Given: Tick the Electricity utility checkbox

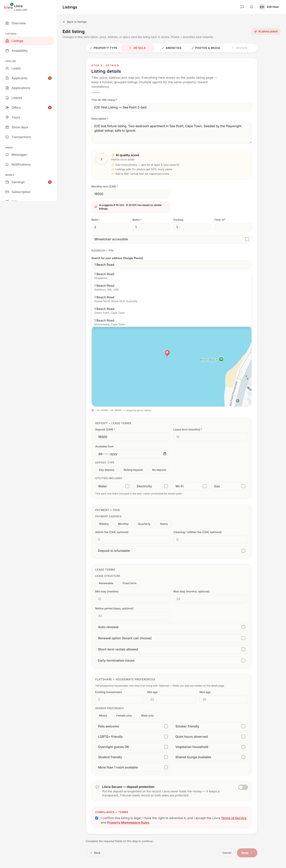Looking at the screenshot, I should click(x=166, y=486).
